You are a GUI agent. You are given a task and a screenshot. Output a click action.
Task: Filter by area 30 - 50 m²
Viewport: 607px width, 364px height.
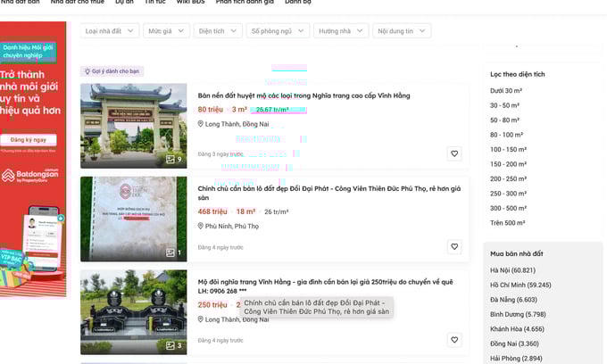click(504, 105)
